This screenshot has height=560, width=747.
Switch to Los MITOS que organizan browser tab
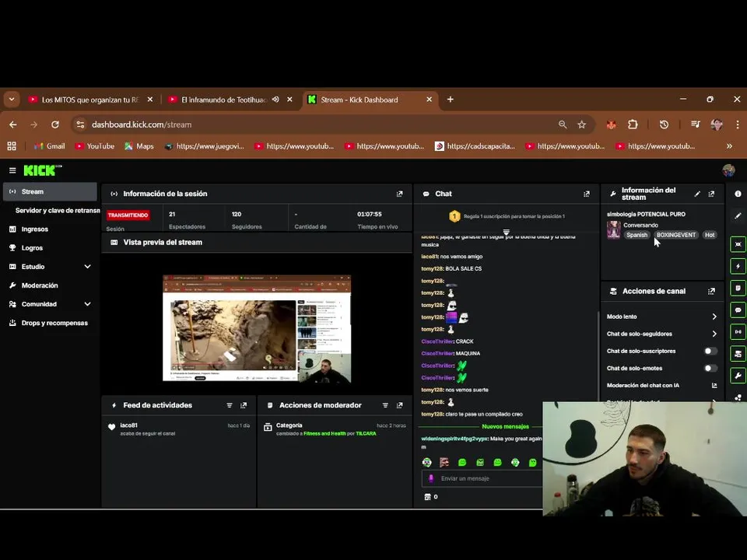pos(90,100)
